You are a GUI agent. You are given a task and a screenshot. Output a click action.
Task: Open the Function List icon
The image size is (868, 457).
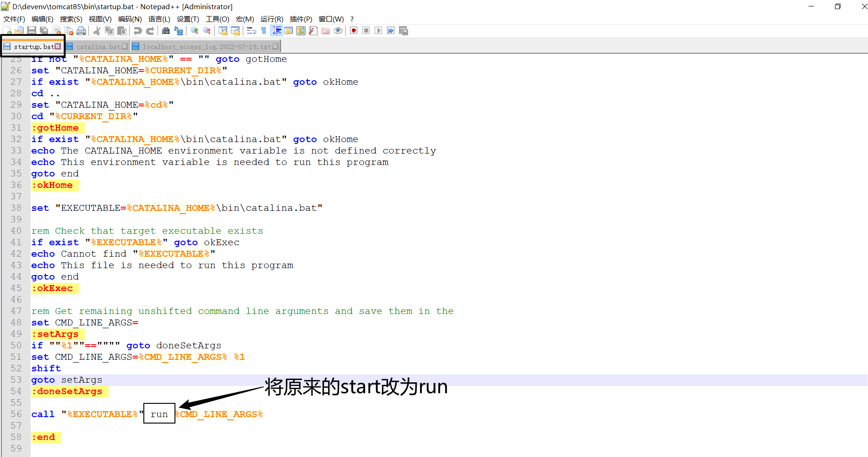click(313, 31)
